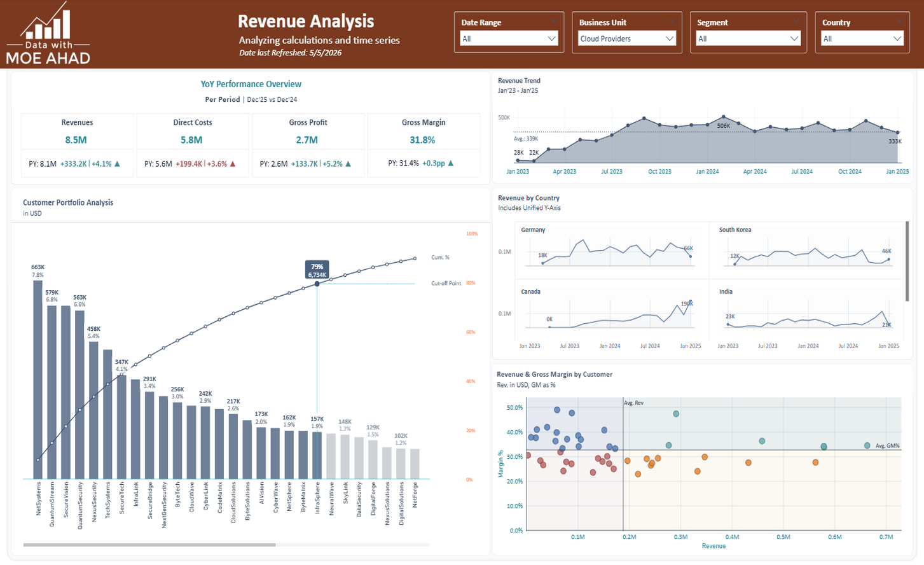
Task: Click the grey SkyLink 148K bar
Action: 345,457
